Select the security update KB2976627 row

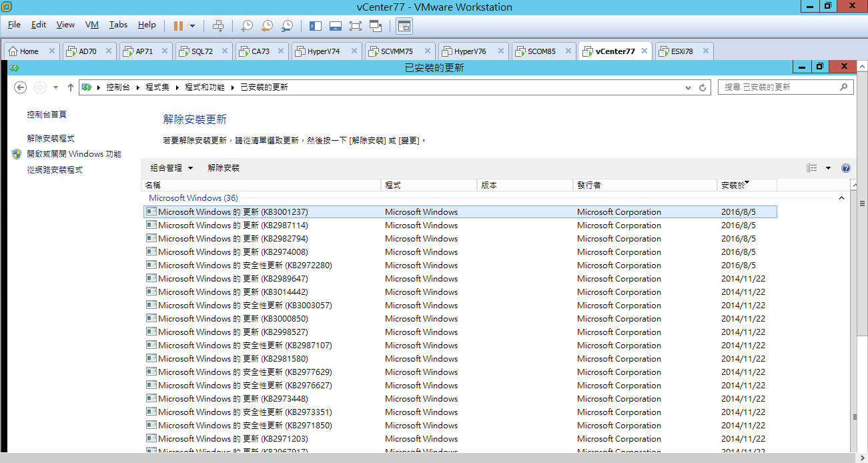pyautogui.click(x=460, y=386)
